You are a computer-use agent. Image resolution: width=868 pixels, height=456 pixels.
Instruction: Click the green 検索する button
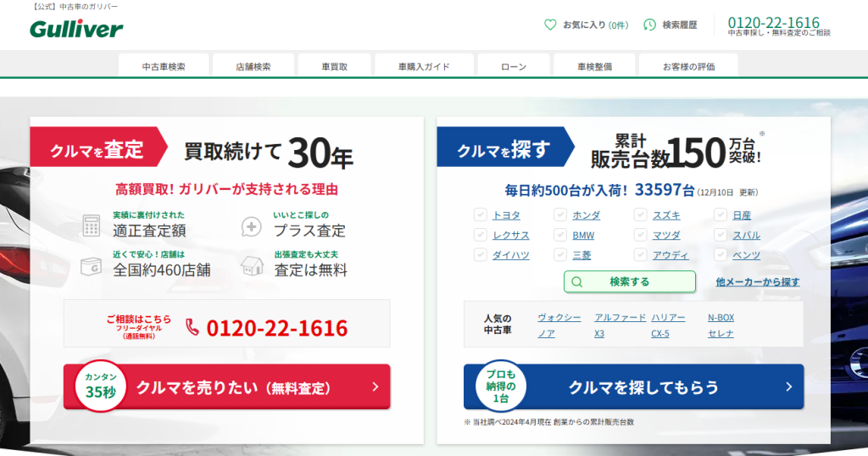(x=629, y=281)
